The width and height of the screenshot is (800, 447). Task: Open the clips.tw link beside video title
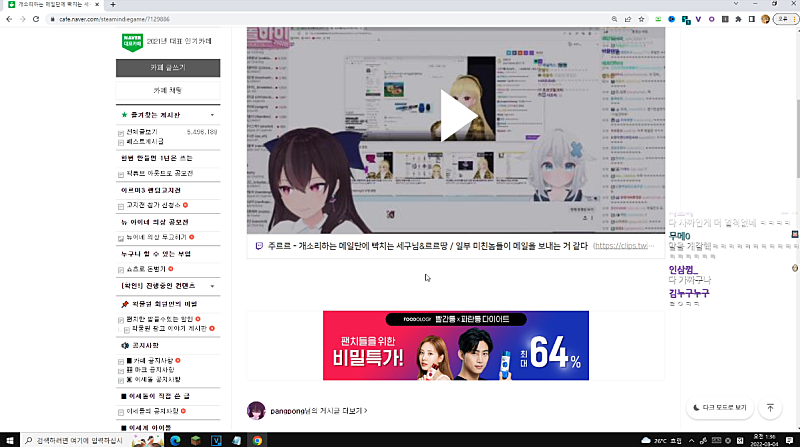click(x=623, y=246)
